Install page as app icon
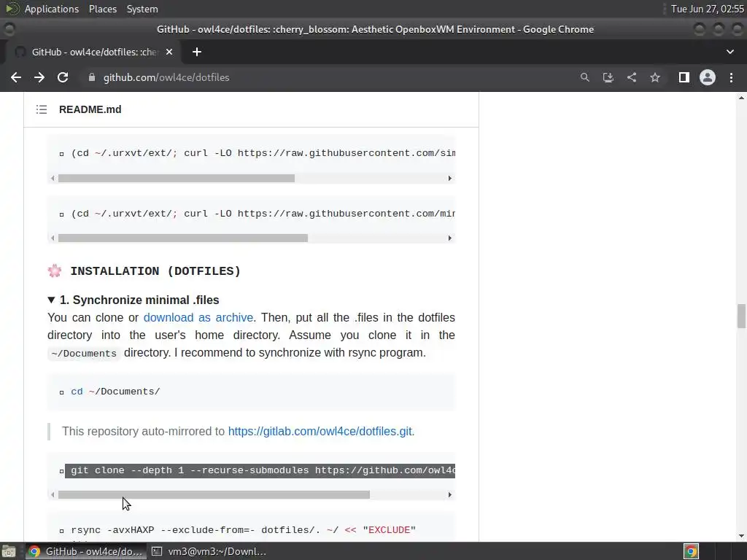 click(608, 77)
